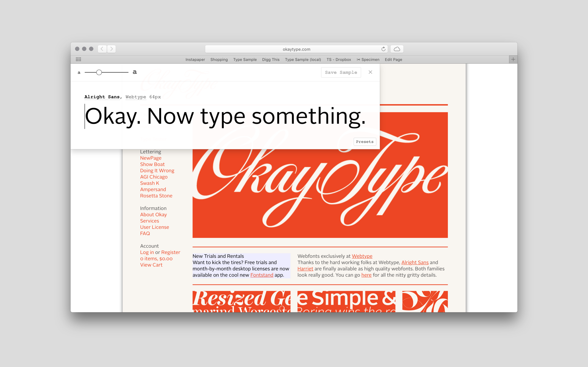Click the large letter size icon

pos(135,72)
